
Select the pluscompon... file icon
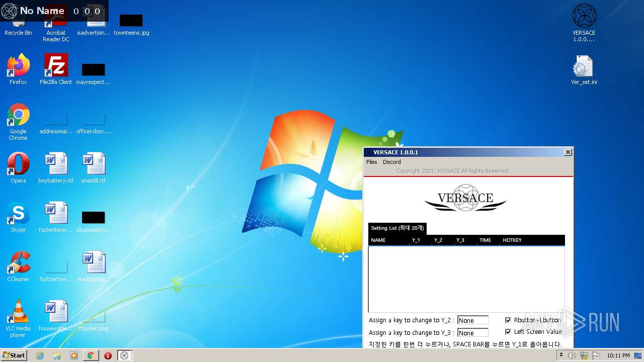pyautogui.click(x=94, y=223)
